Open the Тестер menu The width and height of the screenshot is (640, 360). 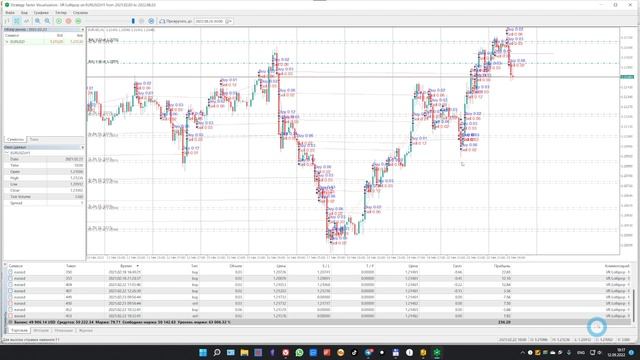[61, 13]
